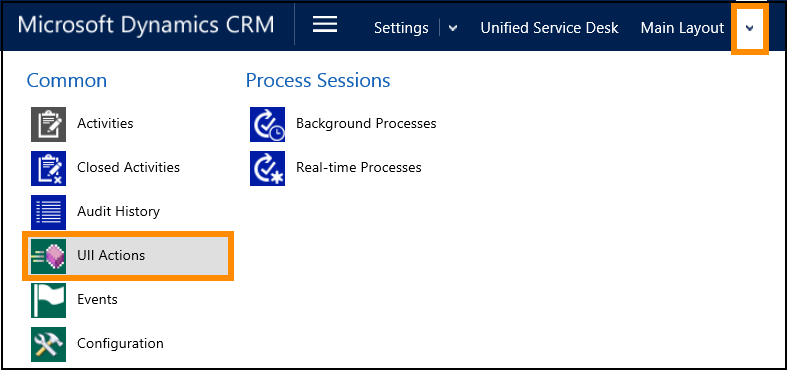Click the Microsoft Dynamics CRM logo text

click(x=146, y=26)
